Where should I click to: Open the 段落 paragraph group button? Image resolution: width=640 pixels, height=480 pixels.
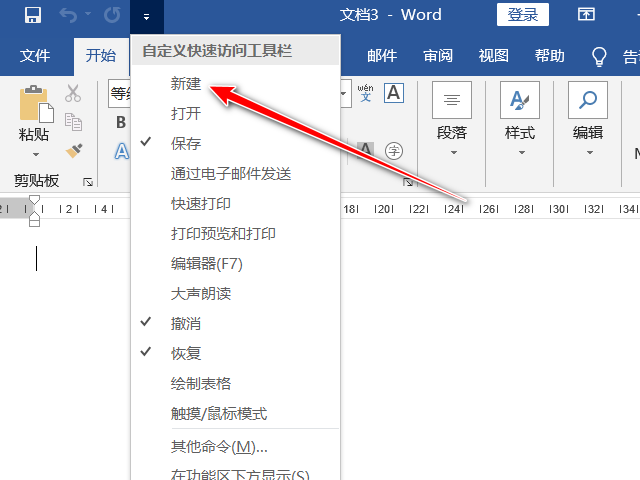452,119
